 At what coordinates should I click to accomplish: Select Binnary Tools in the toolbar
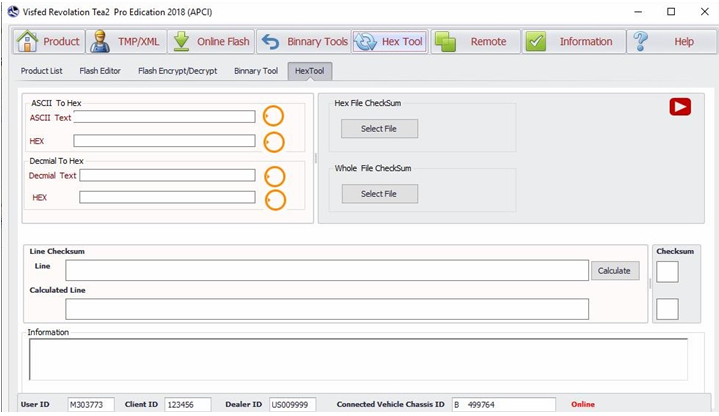tap(303, 42)
